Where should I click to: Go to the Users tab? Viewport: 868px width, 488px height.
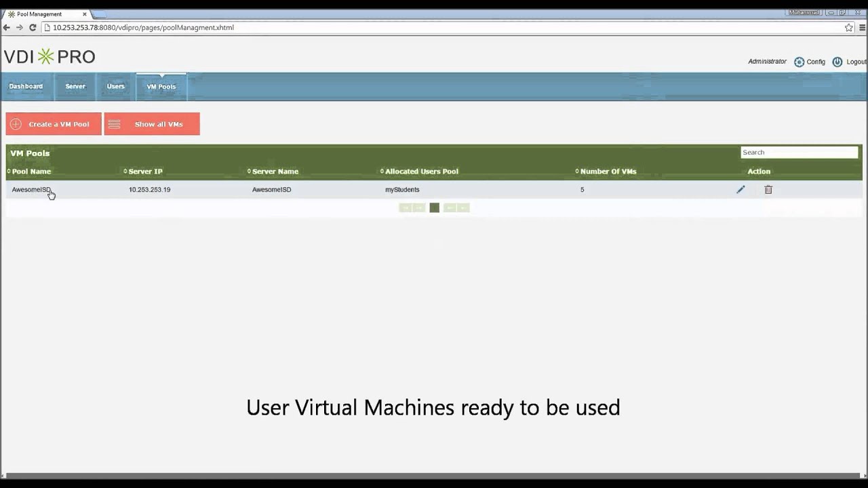point(115,87)
